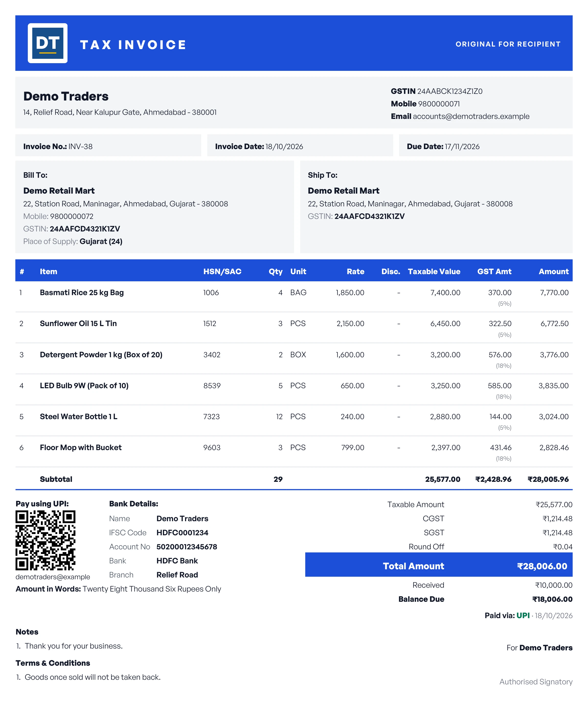588x701 pixels.
Task: Select Detergent Powder 1 kg item row
Action: pyautogui.click(x=294, y=359)
